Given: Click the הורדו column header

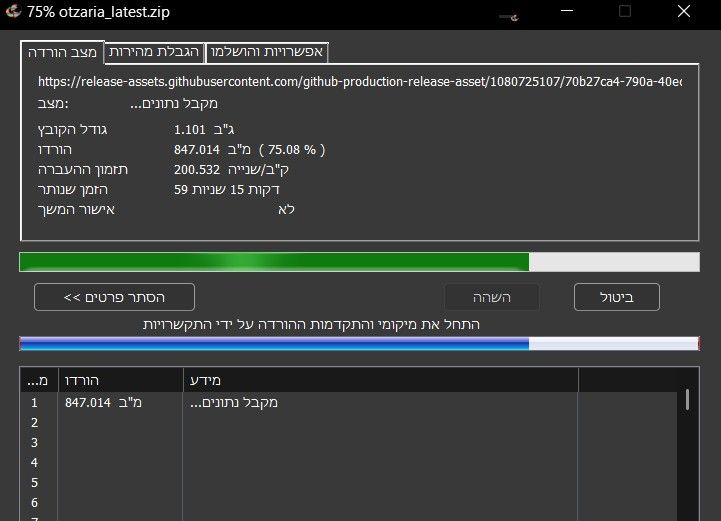Looking at the screenshot, I should tap(120, 380).
